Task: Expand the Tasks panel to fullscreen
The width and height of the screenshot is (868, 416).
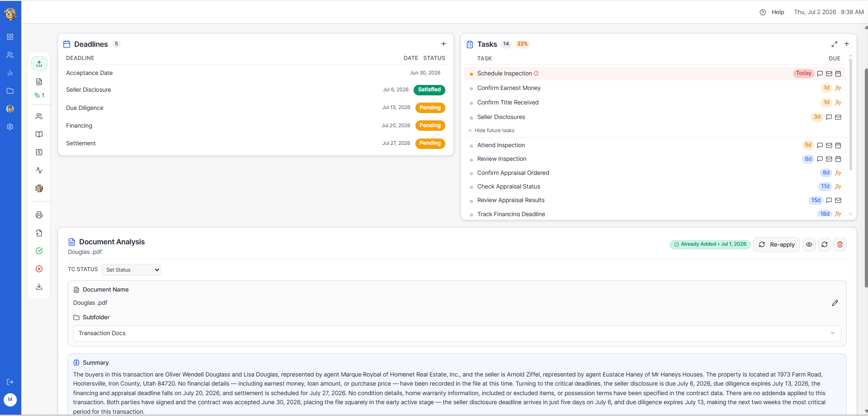Action: point(834,44)
